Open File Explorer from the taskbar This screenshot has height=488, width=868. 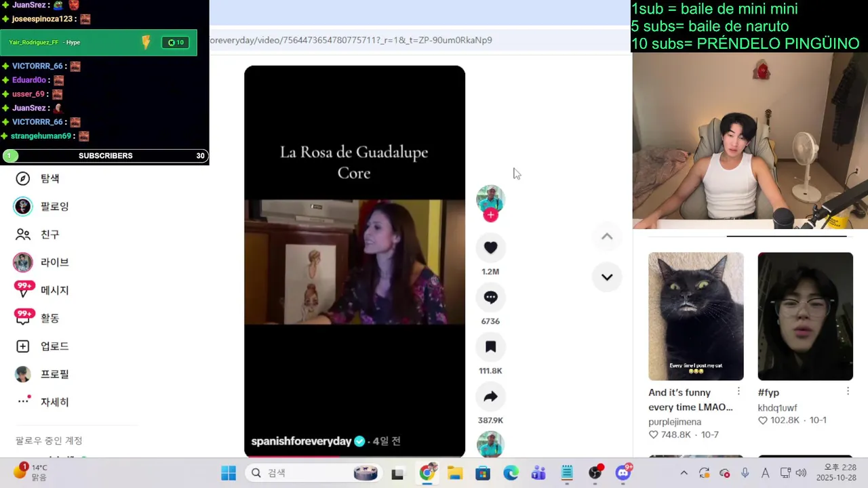tap(454, 473)
